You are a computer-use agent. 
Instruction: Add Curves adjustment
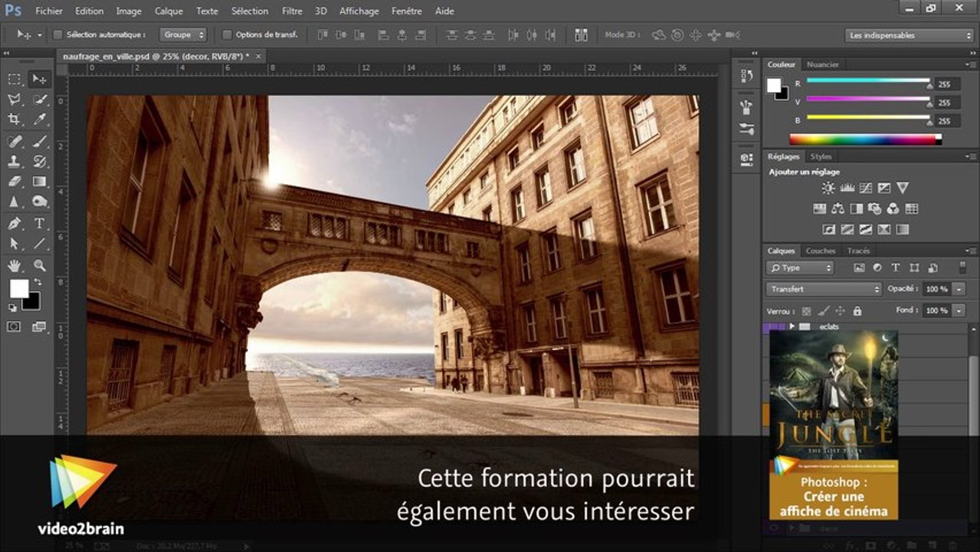point(865,188)
